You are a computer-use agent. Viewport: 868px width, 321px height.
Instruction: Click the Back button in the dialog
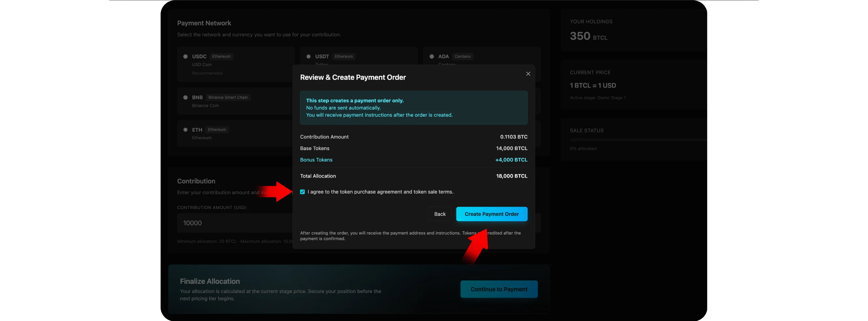coord(439,214)
